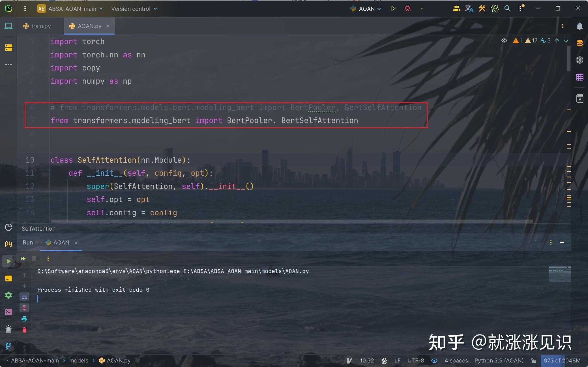Click the green Run AOAN button

393,9
